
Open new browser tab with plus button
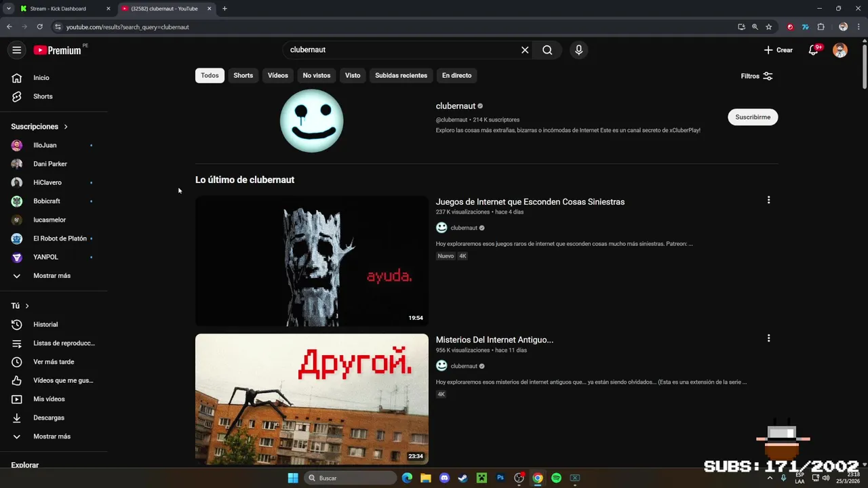[224, 9]
